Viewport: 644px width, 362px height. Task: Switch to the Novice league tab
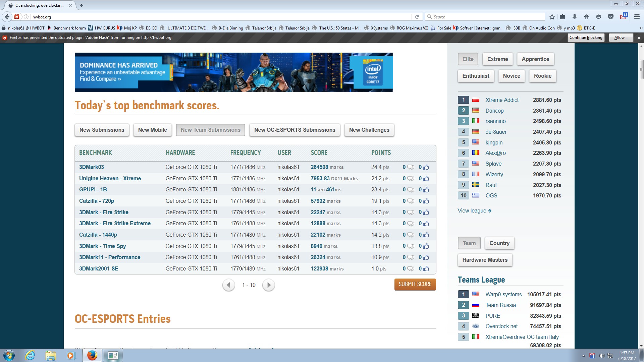(x=512, y=76)
